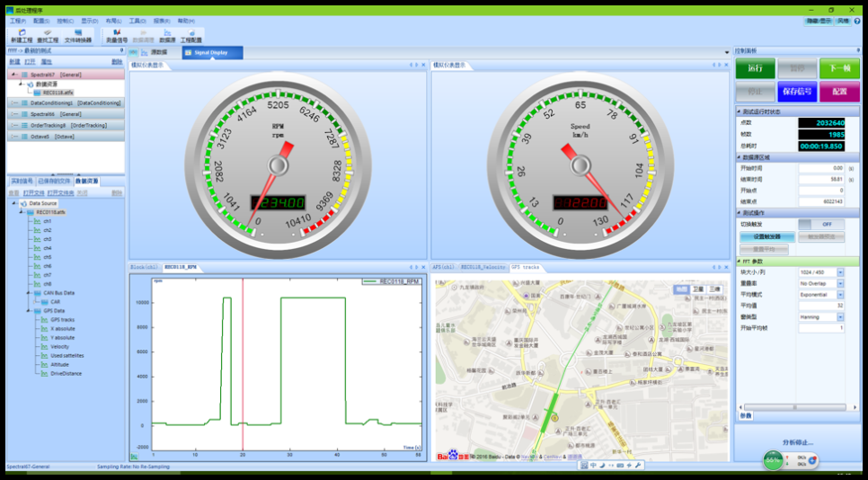This screenshot has width=868, height=480.
Task: Open the 文件转换器 file converter tool
Action: click(x=78, y=36)
